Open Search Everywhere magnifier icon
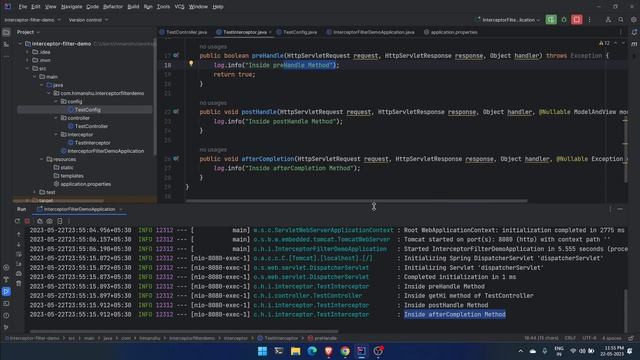The height and width of the screenshot is (360, 640). click(621, 20)
